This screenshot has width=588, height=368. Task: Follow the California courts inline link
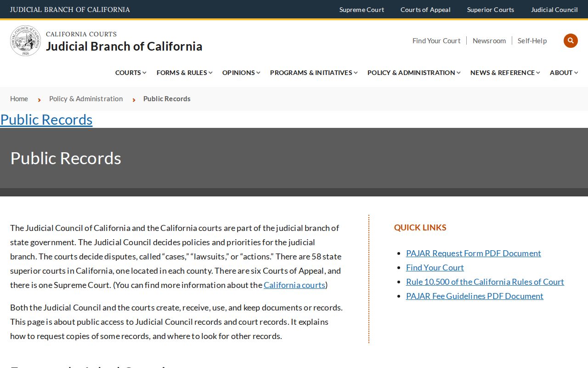pos(294,285)
